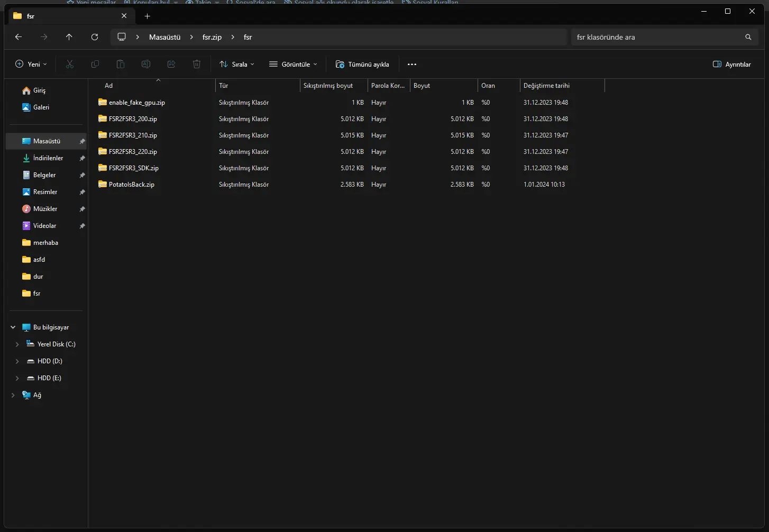
Task: Toggle the Ayrıntılar details pane
Action: point(732,64)
